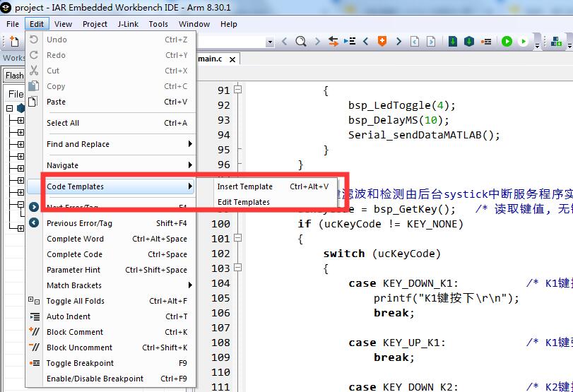573x392 pixels.
Task: Choose Select All in Edit menu
Action: point(111,123)
